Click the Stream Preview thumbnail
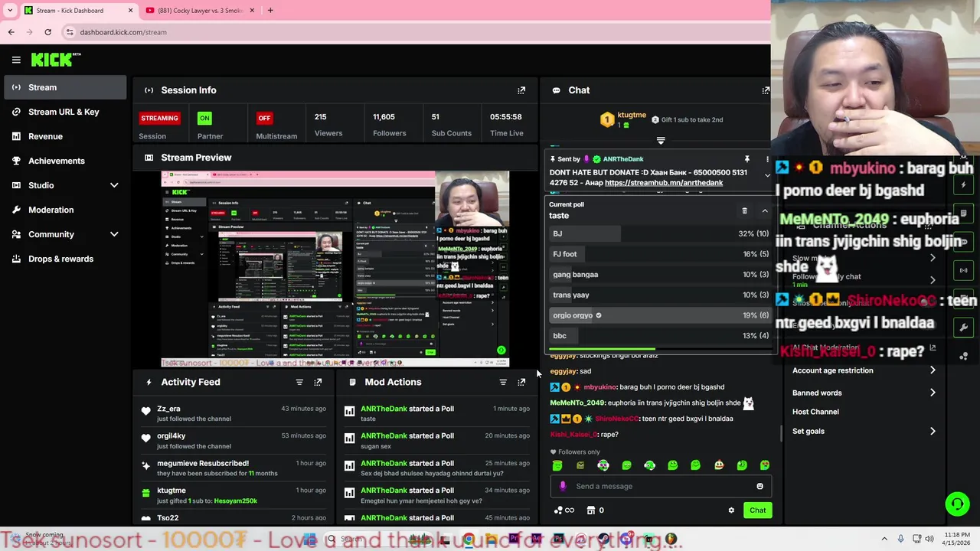The height and width of the screenshot is (551, 980). [x=335, y=269]
